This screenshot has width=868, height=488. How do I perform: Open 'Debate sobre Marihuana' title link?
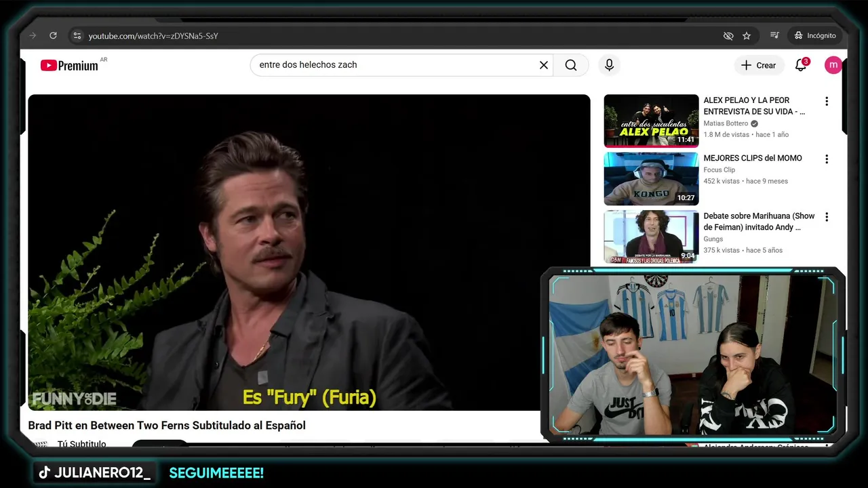(x=759, y=222)
